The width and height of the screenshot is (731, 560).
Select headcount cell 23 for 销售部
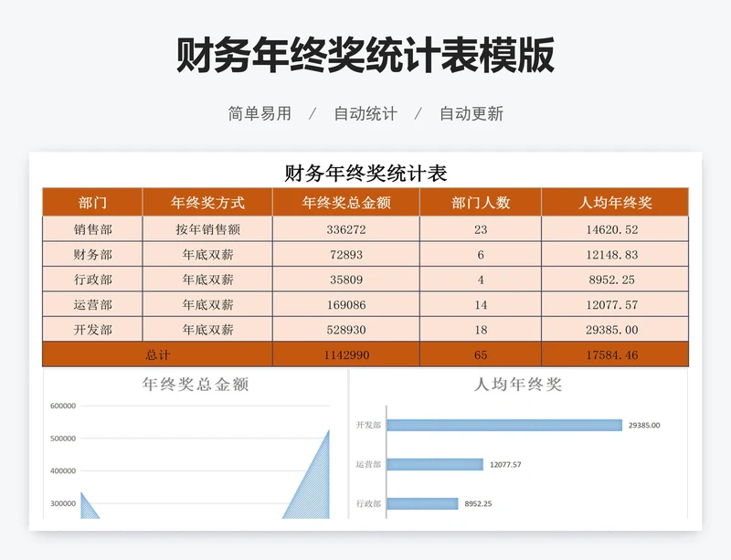tap(481, 229)
